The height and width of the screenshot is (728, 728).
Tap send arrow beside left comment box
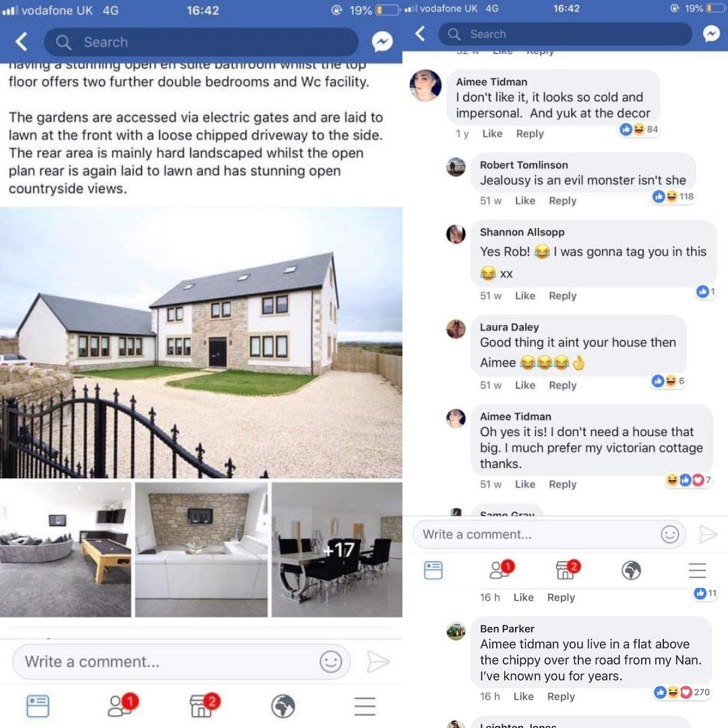(x=377, y=661)
